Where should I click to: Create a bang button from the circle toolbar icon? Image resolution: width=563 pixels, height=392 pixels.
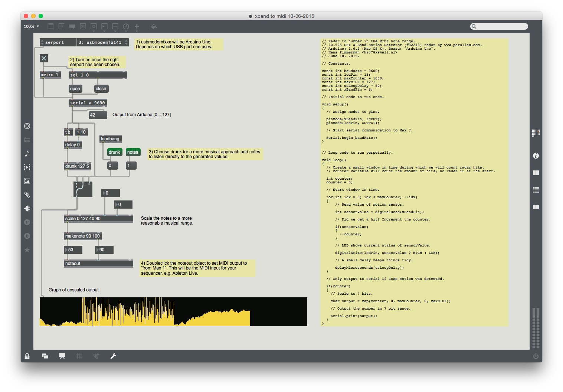94,26
